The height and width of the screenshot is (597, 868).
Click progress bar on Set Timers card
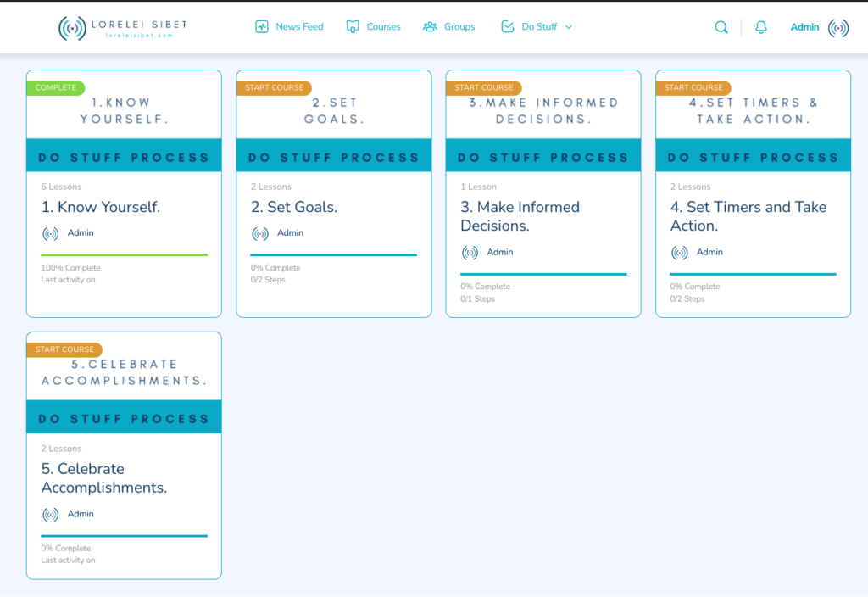754,274
